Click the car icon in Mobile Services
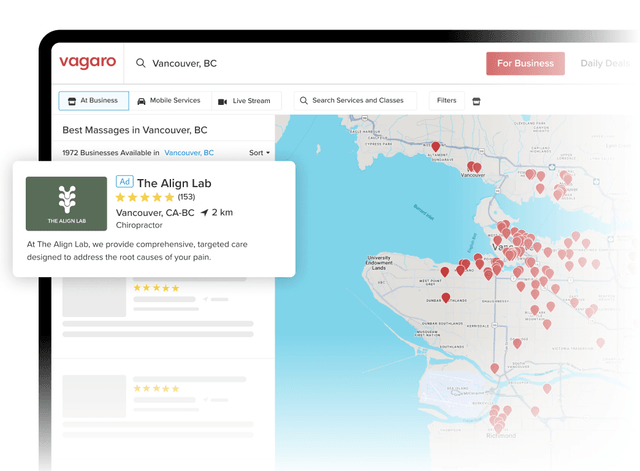Screen dimensions: 640x471 (x=141, y=101)
